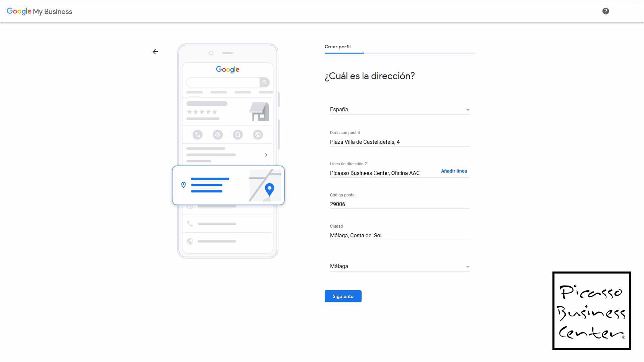Click the search icon in the preview search bar
Viewport: 644px width, 362px height.
(264, 82)
